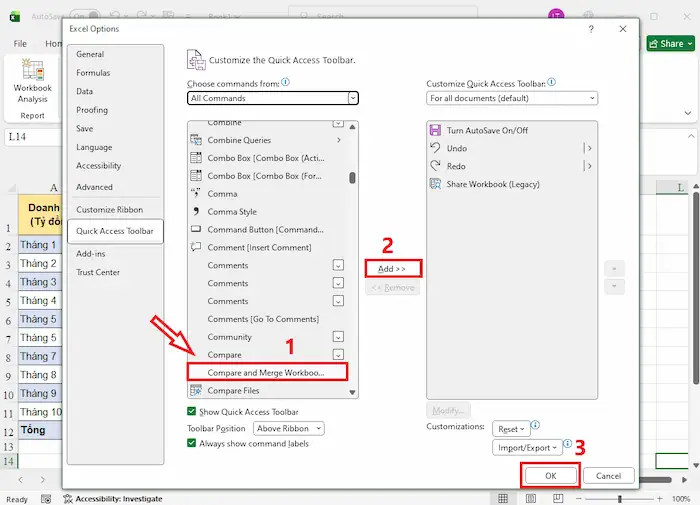Open the For all documents dropdown

tap(512, 98)
